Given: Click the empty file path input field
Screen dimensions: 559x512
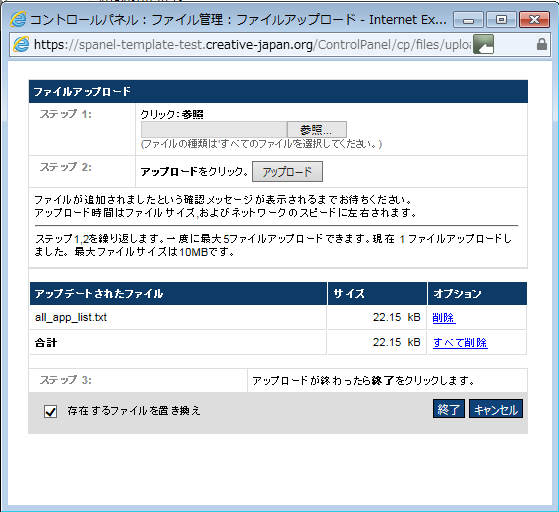Looking at the screenshot, I should [x=214, y=129].
